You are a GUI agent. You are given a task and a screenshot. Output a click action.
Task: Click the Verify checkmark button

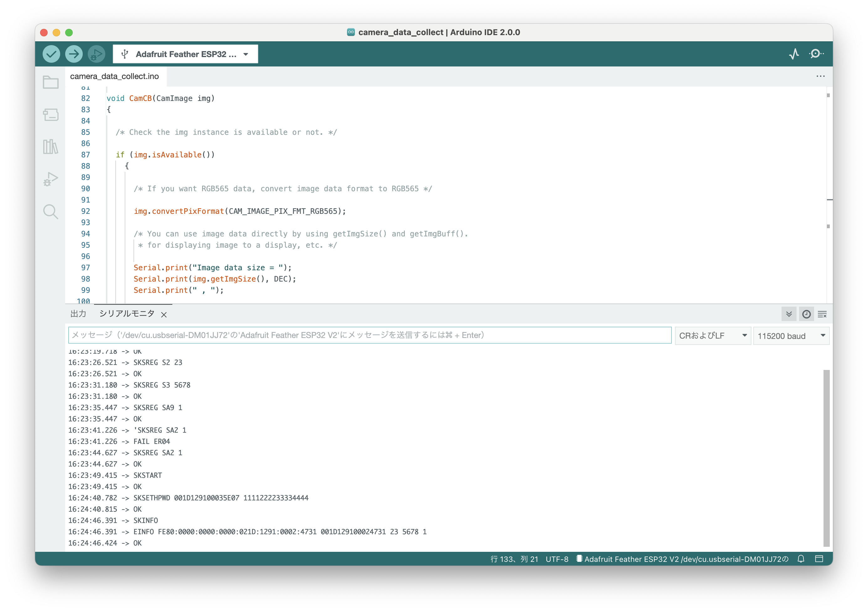click(51, 54)
